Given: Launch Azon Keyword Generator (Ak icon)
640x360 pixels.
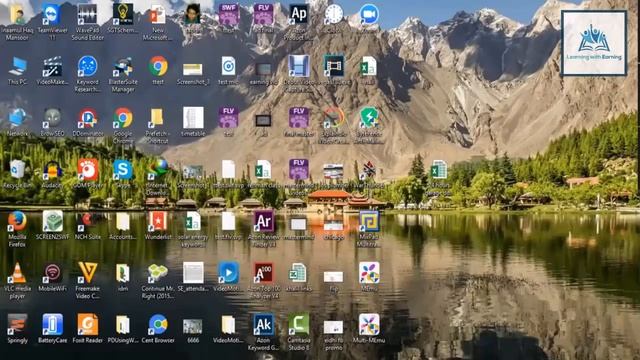Looking at the screenshot, I should (264, 324).
